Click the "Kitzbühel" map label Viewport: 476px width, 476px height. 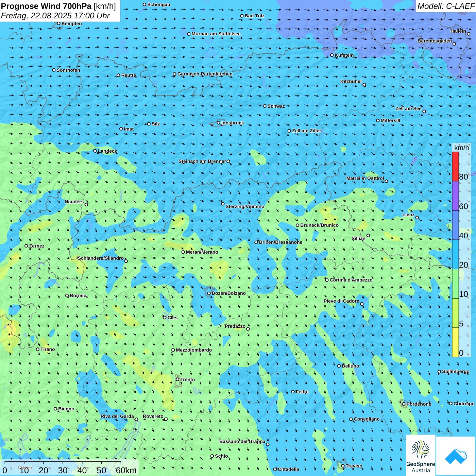tap(351, 81)
